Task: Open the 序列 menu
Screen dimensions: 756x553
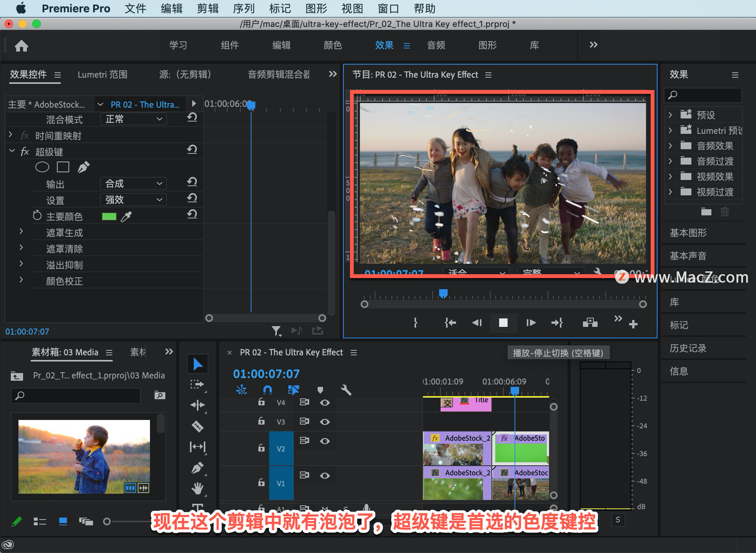Action: point(244,8)
